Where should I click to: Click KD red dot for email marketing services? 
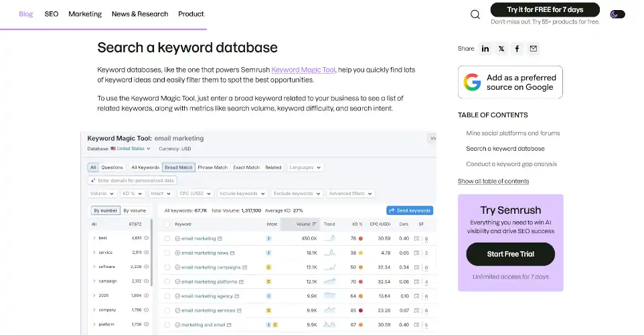(361, 310)
